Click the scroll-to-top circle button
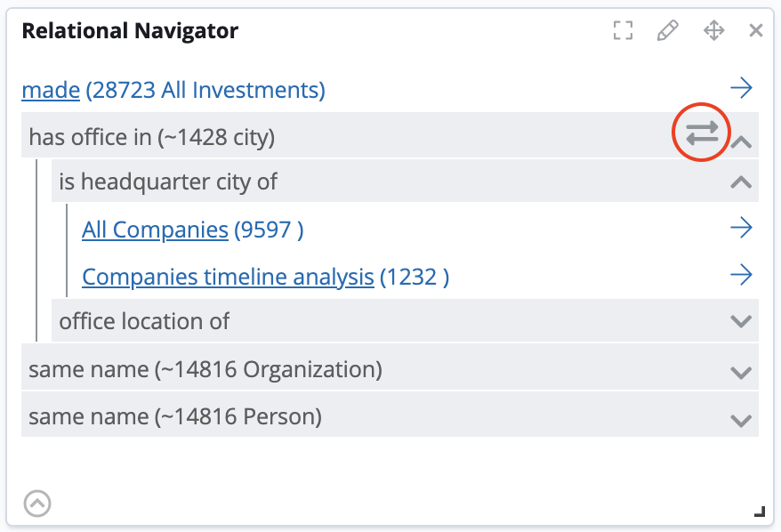This screenshot has height=532, width=781. coord(37,503)
